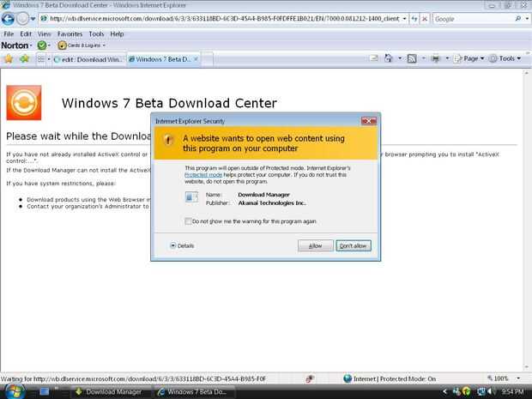The image size is (532, 399).
Task: Open the File menu
Action: tap(9, 34)
